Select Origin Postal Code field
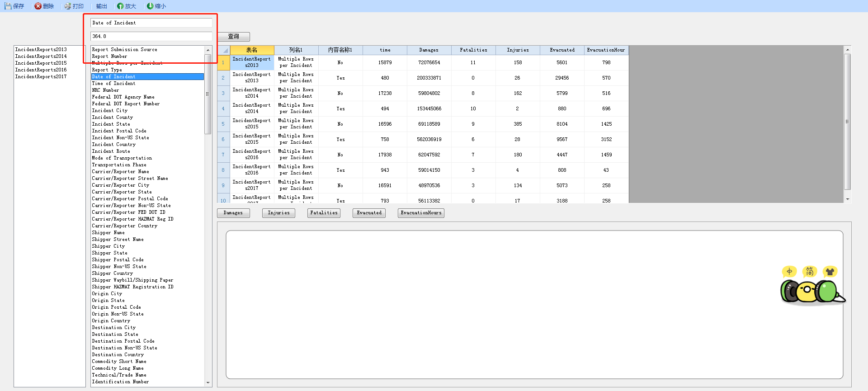Screen dimensions: 868x391 (147, 307)
